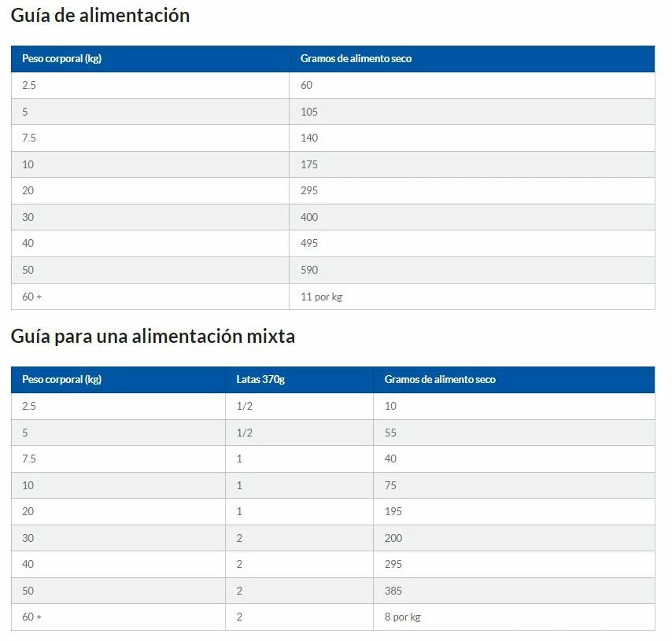Click the 55 grams value
The height and width of the screenshot is (641, 672).
[391, 433]
